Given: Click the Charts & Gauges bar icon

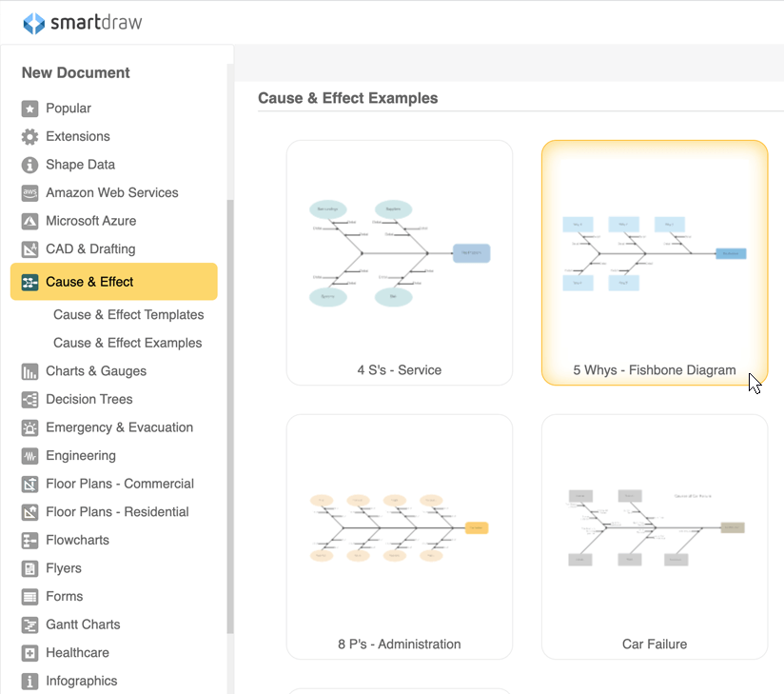Looking at the screenshot, I should point(30,371).
